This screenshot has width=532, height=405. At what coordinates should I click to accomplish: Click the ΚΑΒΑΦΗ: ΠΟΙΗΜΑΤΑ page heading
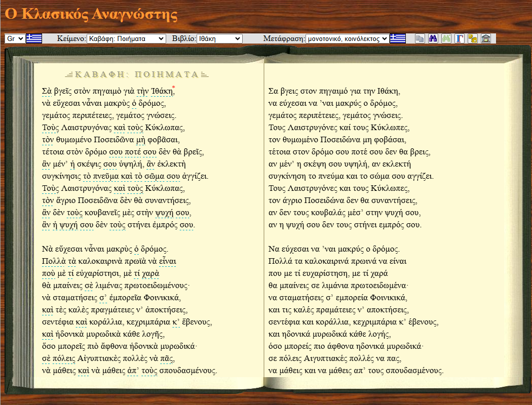click(x=137, y=74)
